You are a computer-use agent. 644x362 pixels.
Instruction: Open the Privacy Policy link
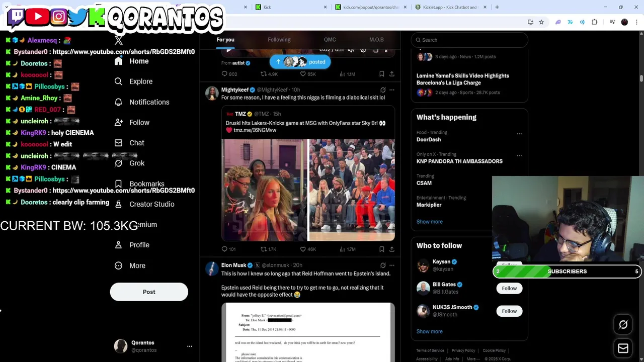click(463, 350)
